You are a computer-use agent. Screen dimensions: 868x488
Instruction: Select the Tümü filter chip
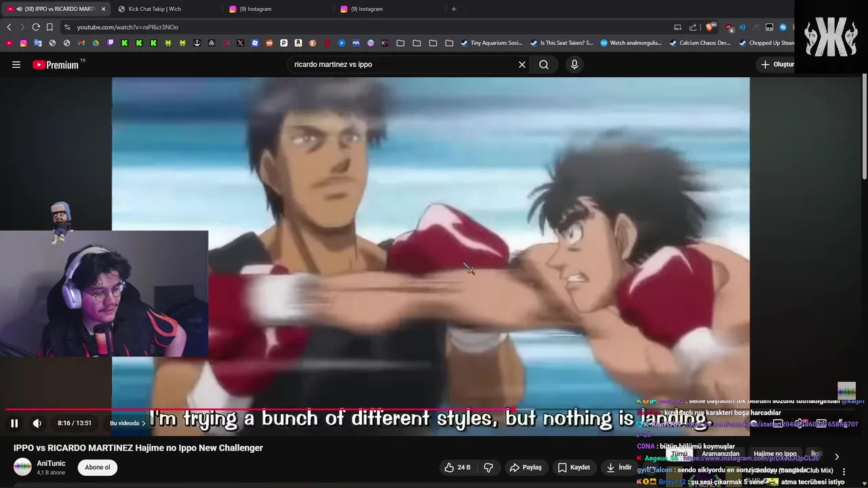pos(679,453)
